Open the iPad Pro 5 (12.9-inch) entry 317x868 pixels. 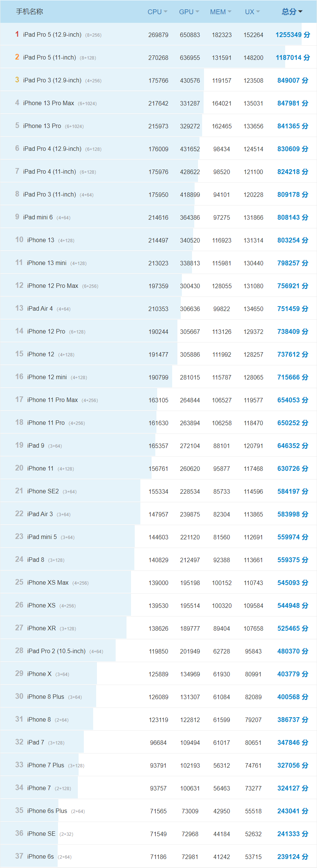pyautogui.click(x=52, y=35)
